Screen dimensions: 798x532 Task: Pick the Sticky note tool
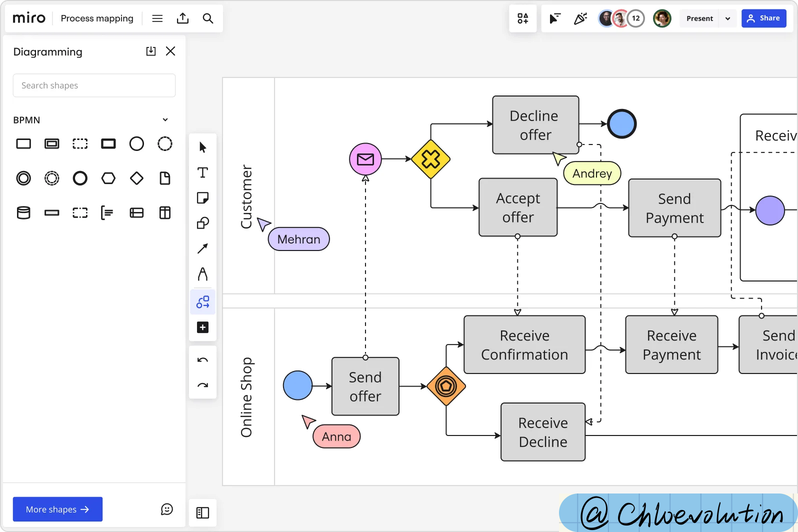[x=202, y=198]
